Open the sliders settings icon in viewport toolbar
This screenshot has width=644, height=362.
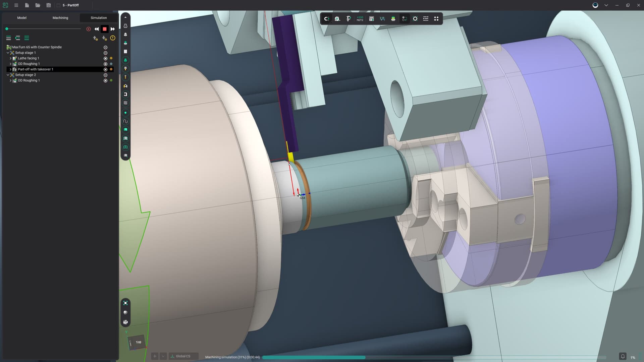pos(426,19)
